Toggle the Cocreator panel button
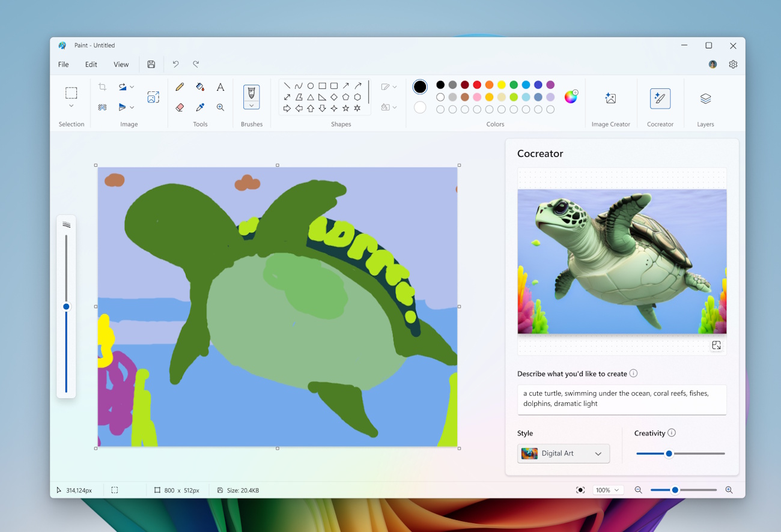The width and height of the screenshot is (781, 532). [660, 98]
